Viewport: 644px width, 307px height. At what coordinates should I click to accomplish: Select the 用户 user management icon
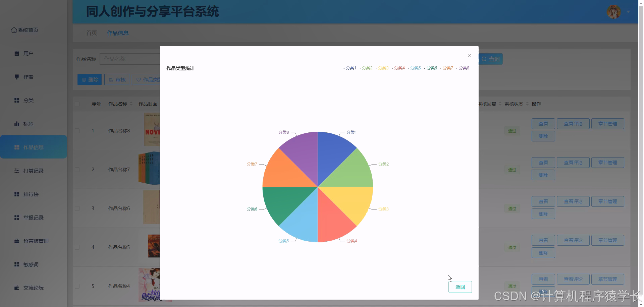pos(17,53)
